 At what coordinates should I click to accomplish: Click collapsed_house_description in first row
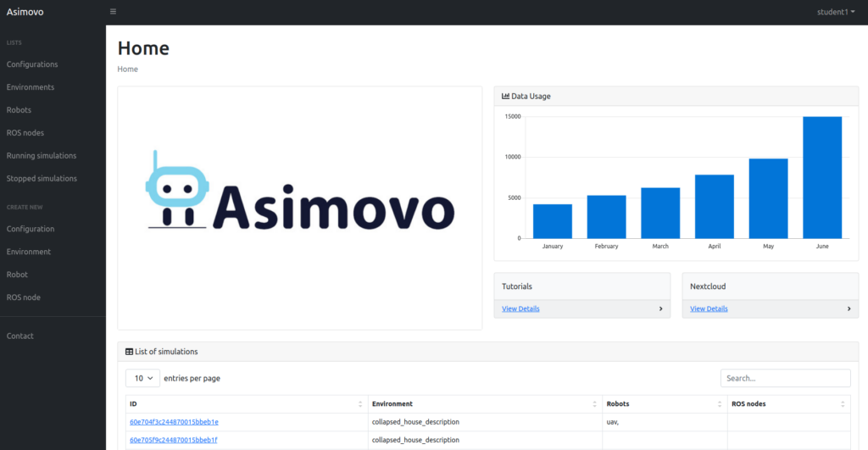point(415,422)
